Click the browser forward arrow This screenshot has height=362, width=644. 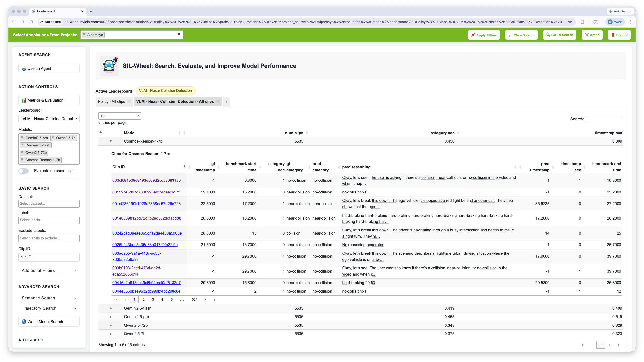23,22
